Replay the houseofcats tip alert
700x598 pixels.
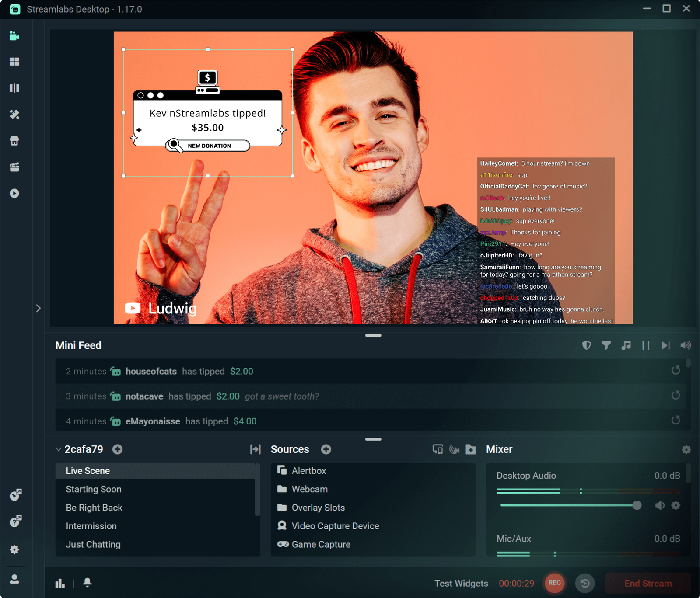[676, 370]
